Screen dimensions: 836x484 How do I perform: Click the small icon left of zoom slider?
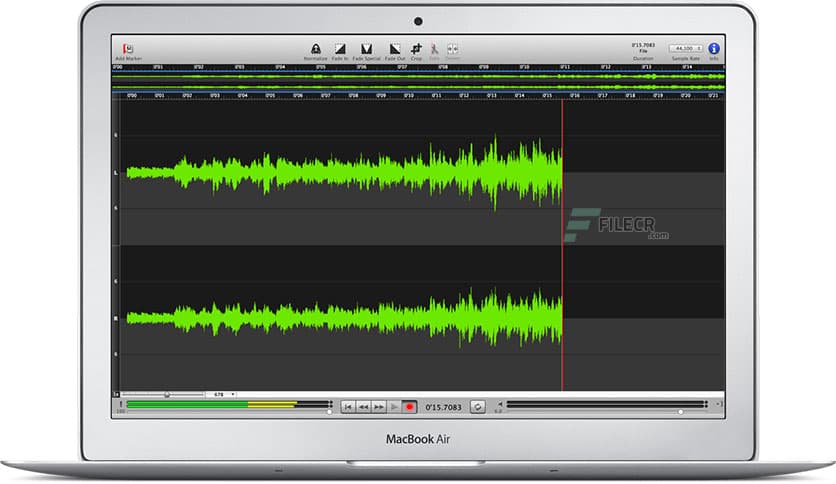click(116, 394)
